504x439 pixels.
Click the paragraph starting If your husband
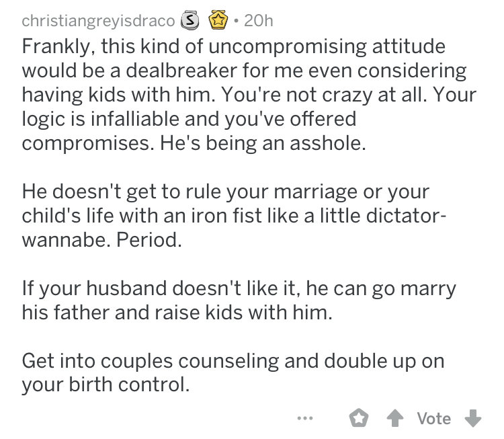(x=239, y=300)
